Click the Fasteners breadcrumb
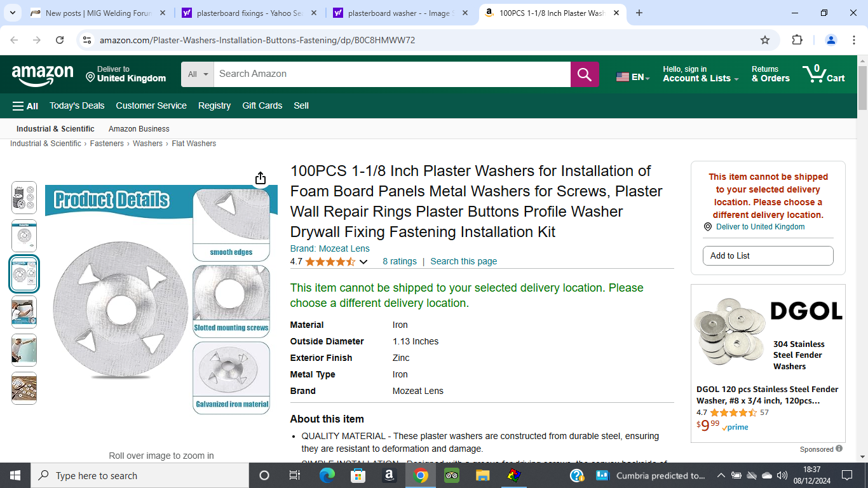 point(107,144)
